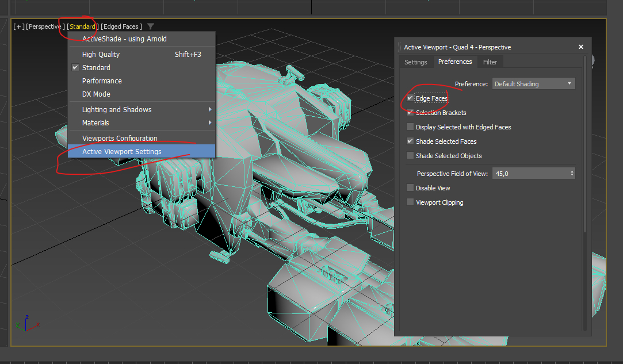Enable Viewport Clipping checkbox
This screenshot has width=623, height=364.
[410, 202]
